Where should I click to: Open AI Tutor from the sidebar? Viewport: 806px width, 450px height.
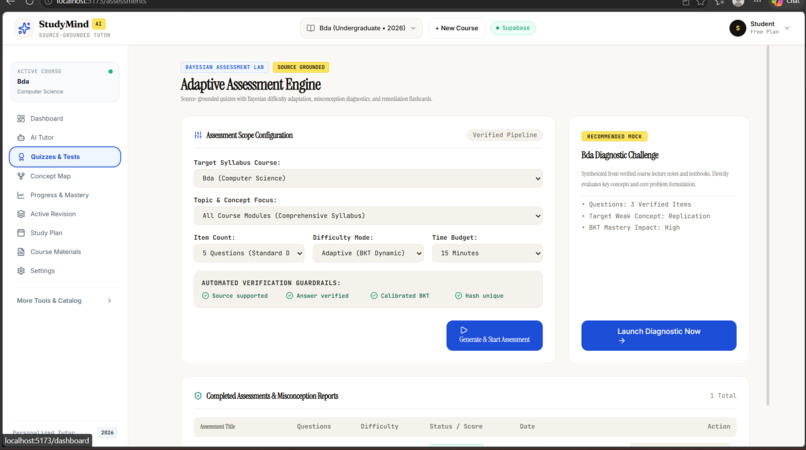point(64,138)
